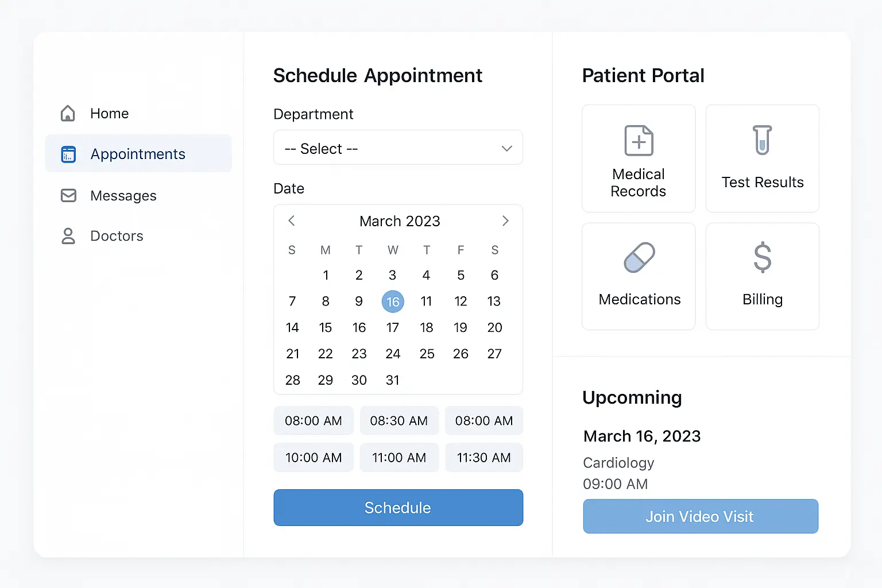Viewport: 882px width, 588px height.
Task: Click the Doctors person icon
Action: pyautogui.click(x=68, y=235)
